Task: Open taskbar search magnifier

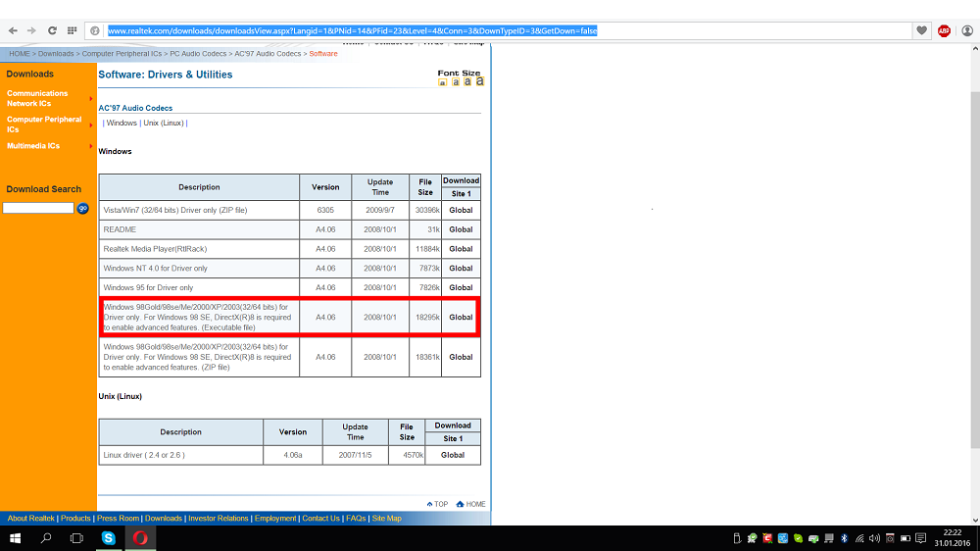Action: pos(46,538)
